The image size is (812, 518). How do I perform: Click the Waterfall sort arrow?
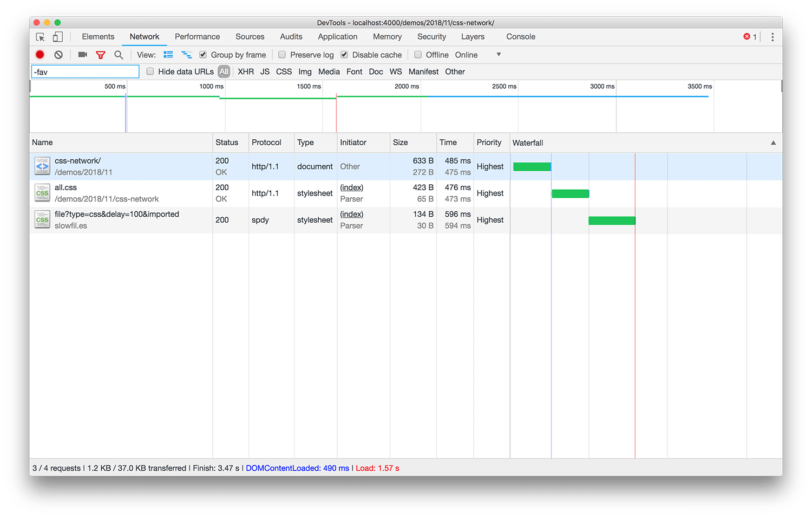coord(773,143)
